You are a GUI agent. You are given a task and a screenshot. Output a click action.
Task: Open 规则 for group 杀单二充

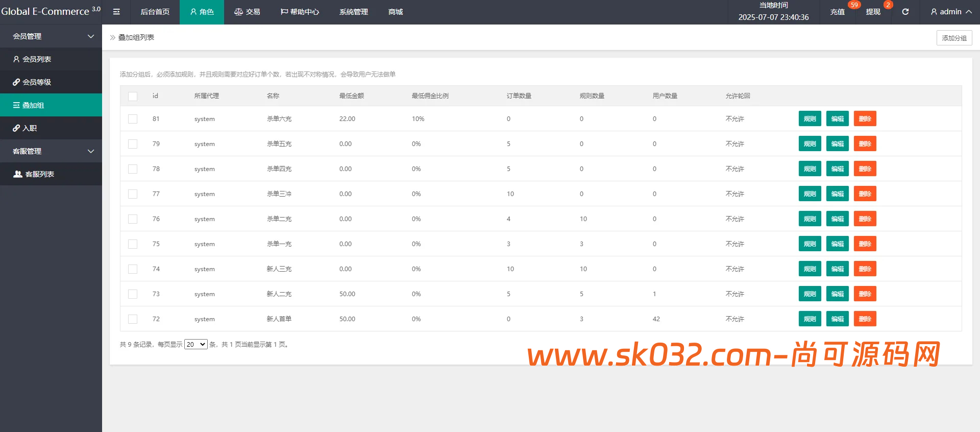click(x=810, y=219)
